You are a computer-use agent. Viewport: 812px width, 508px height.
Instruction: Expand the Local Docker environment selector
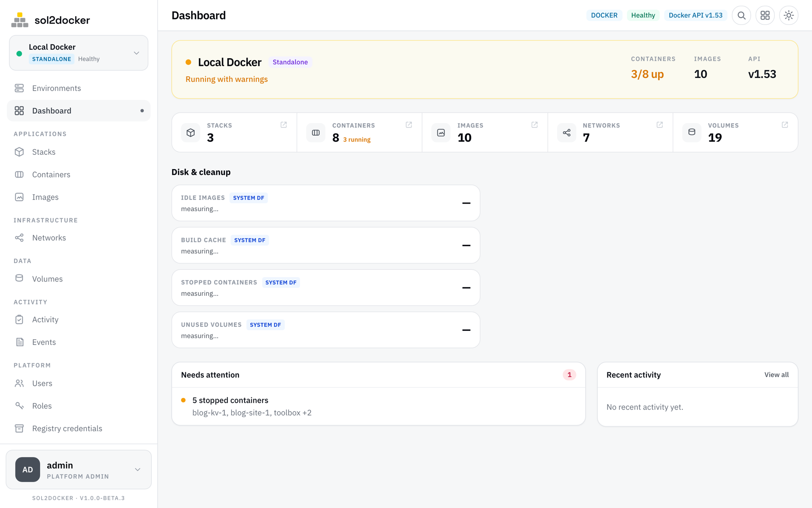tap(79, 53)
